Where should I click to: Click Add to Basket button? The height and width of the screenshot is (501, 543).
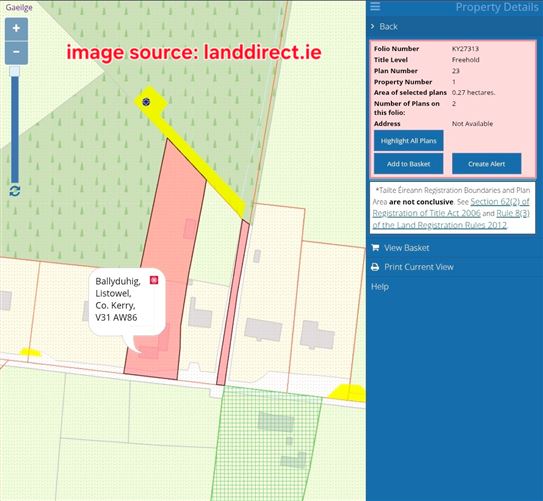(x=409, y=164)
